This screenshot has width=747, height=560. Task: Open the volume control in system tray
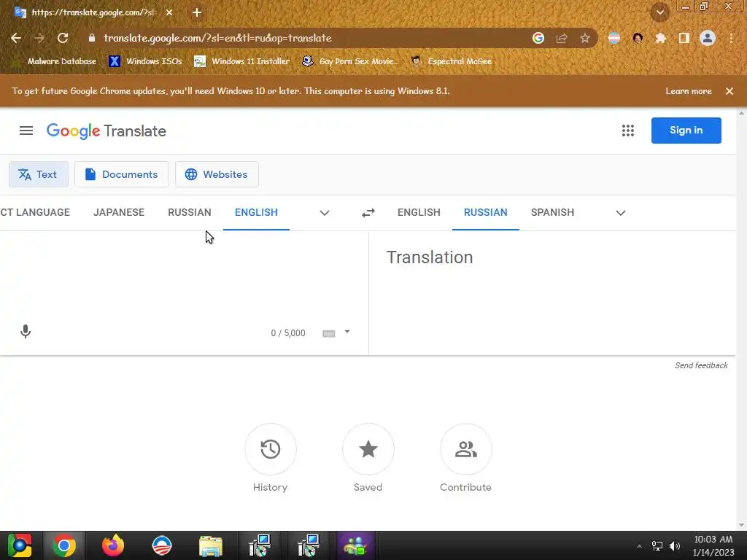point(675,546)
